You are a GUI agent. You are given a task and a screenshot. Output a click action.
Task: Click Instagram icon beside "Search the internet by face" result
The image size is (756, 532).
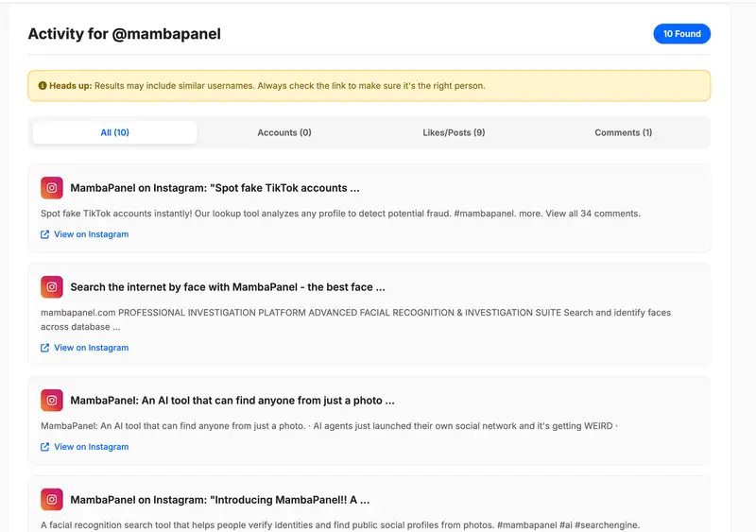point(52,287)
